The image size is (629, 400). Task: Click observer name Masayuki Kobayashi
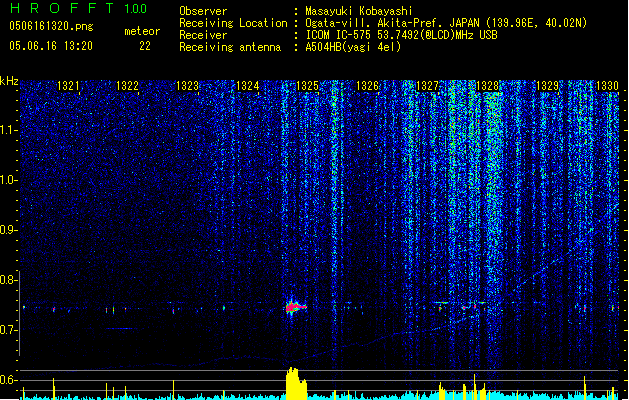[x=359, y=11]
